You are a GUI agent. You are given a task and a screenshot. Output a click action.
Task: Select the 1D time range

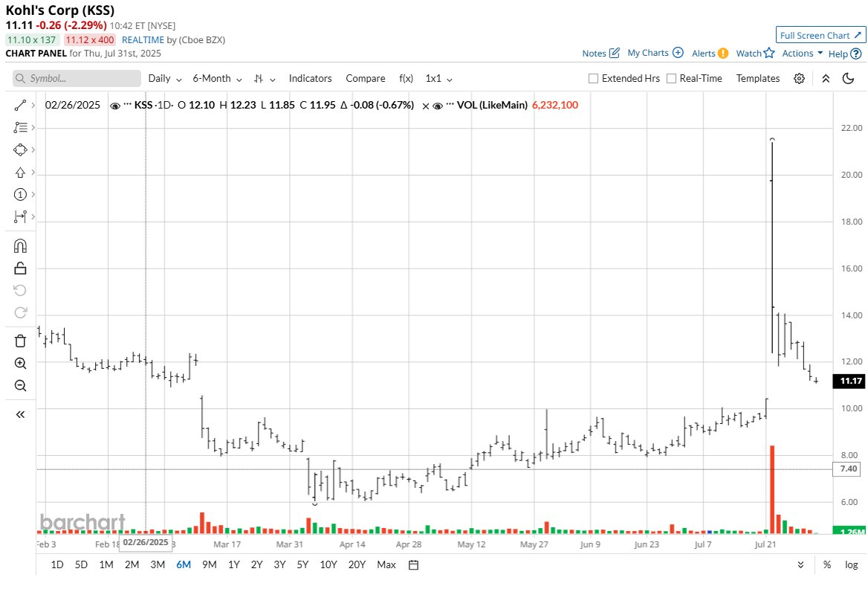coord(57,565)
